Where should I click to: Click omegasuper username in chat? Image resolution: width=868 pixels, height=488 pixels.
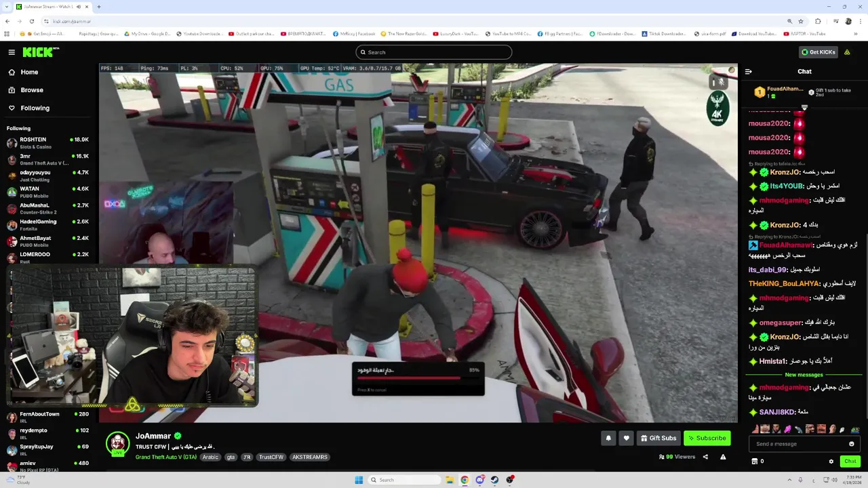[781, 323]
